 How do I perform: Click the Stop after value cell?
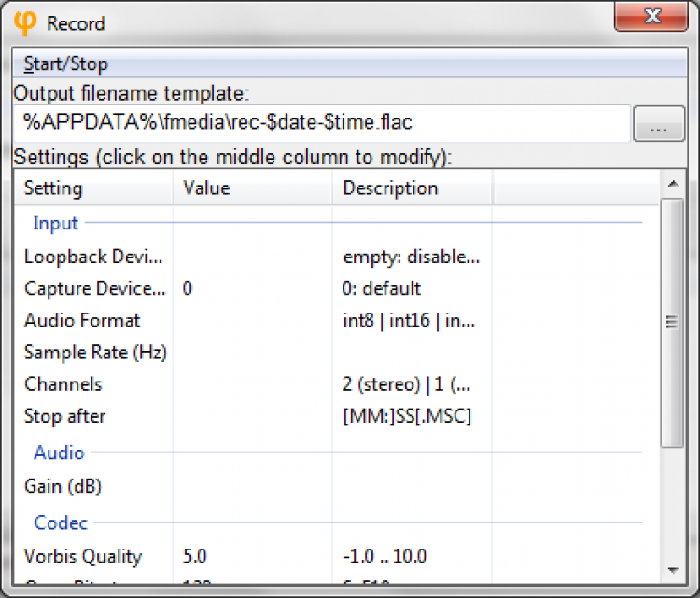(x=252, y=415)
